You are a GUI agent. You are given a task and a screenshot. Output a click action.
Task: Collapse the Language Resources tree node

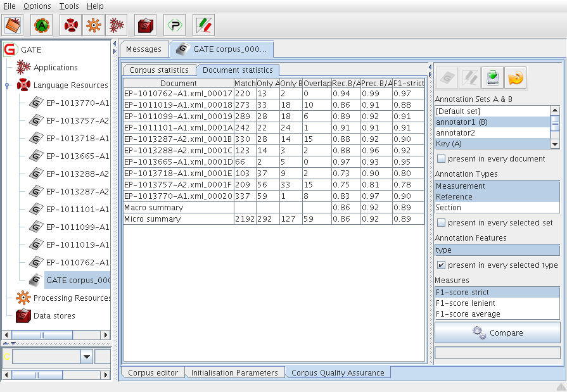point(6,85)
